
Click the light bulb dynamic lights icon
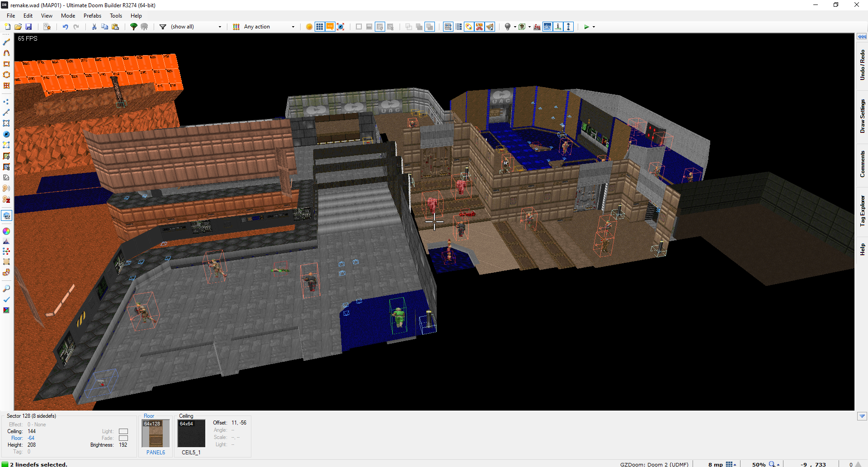tap(508, 27)
